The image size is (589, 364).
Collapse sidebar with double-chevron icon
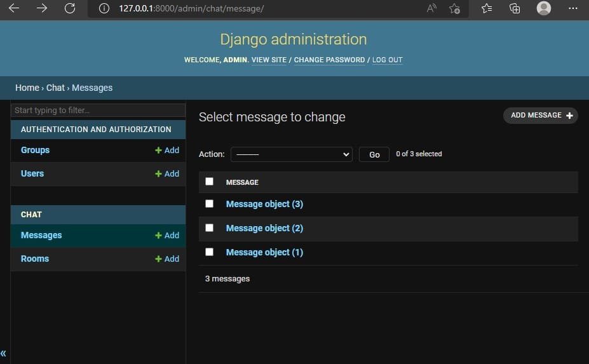pyautogui.click(x=4, y=354)
